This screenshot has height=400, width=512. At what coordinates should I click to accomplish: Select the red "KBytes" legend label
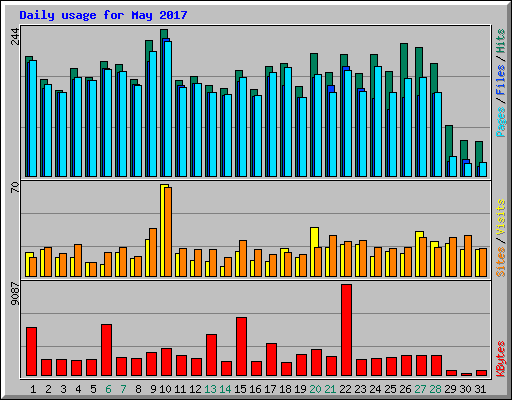[x=500, y=359]
